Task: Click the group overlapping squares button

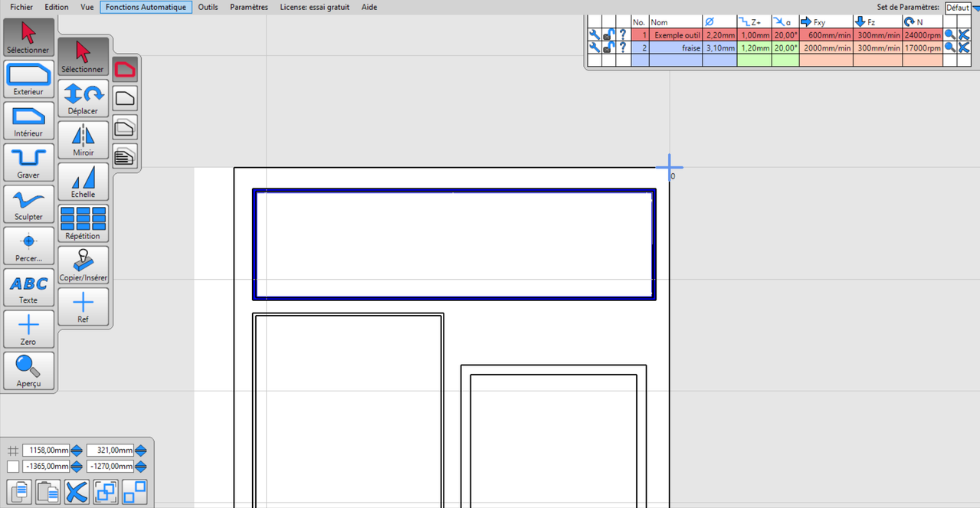Action: pos(106,492)
